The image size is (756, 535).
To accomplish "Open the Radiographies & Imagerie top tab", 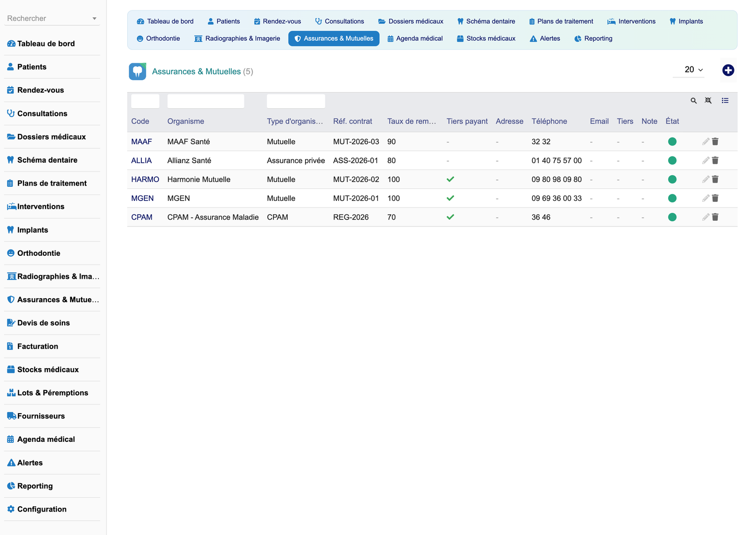I will pyautogui.click(x=237, y=39).
